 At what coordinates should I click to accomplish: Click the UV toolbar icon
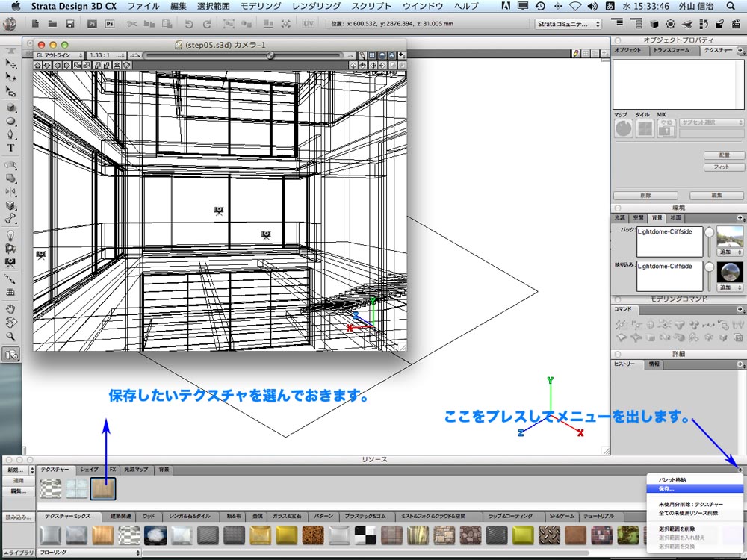pos(309,23)
